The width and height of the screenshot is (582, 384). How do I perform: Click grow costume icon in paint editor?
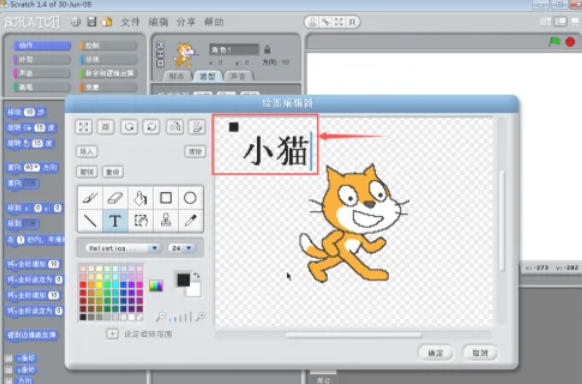(x=84, y=127)
